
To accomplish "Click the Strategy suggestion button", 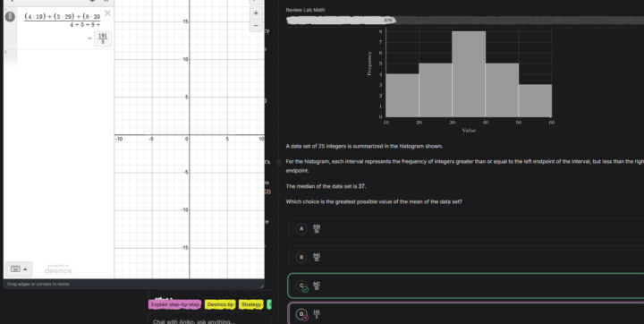I will [x=251, y=304].
